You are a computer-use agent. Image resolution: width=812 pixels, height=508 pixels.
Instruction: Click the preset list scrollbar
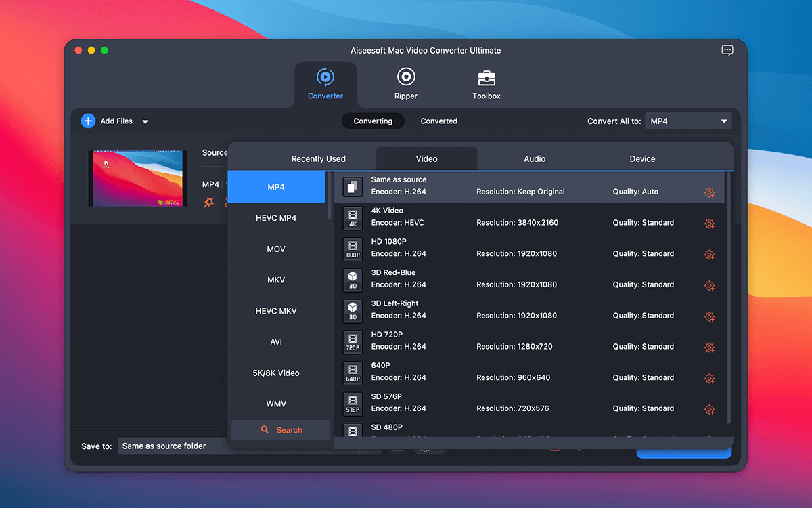tap(729, 298)
